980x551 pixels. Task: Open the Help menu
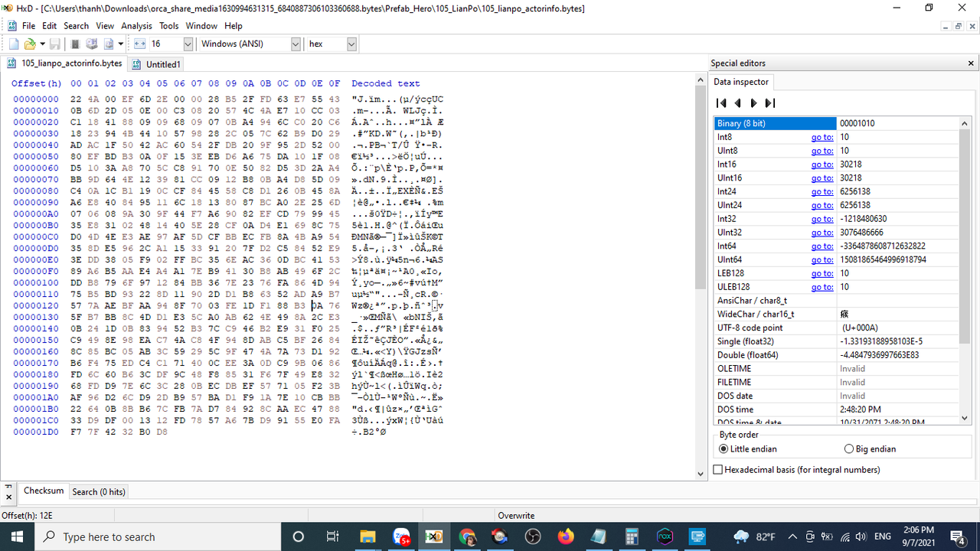click(x=234, y=26)
